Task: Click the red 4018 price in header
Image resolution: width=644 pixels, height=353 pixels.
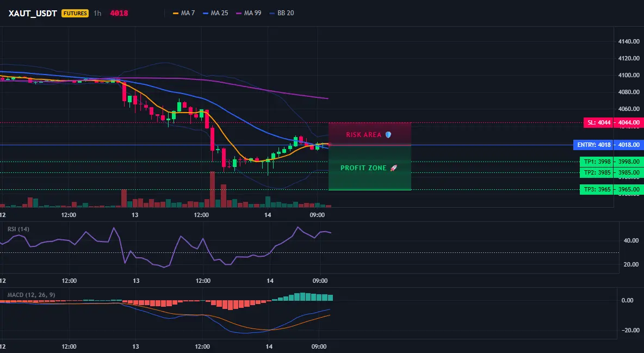Action: (x=119, y=13)
